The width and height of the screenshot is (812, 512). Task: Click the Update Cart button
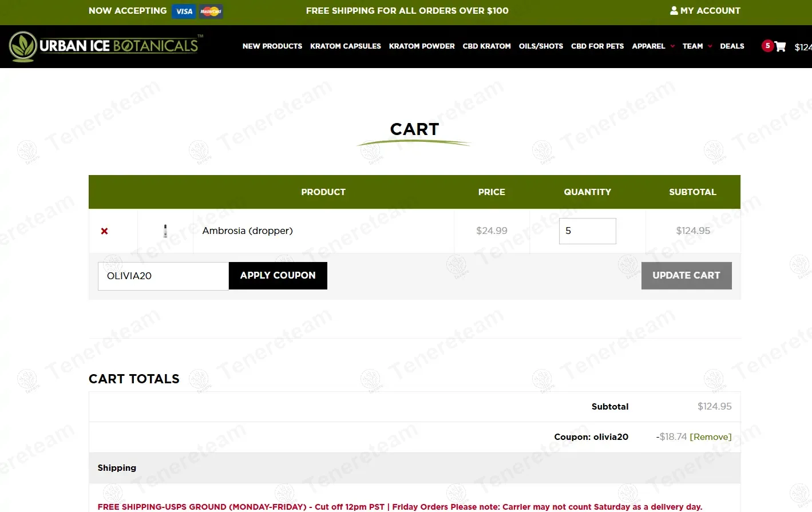pyautogui.click(x=687, y=276)
